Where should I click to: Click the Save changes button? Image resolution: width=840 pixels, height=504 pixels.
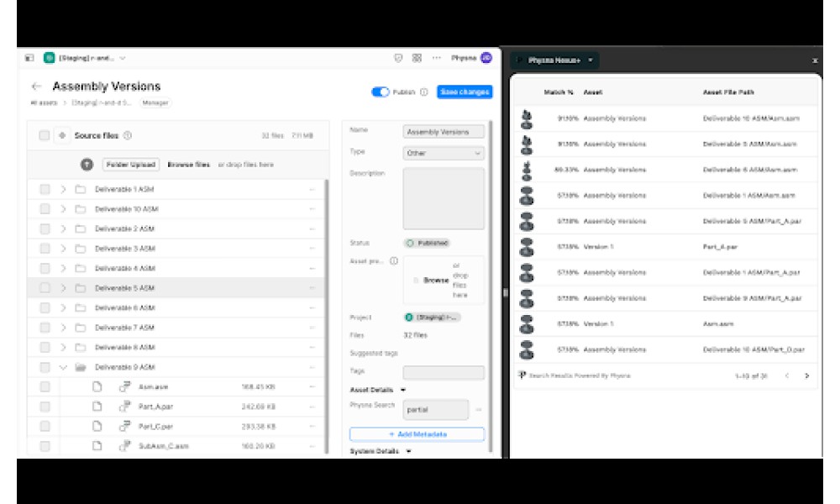click(465, 92)
